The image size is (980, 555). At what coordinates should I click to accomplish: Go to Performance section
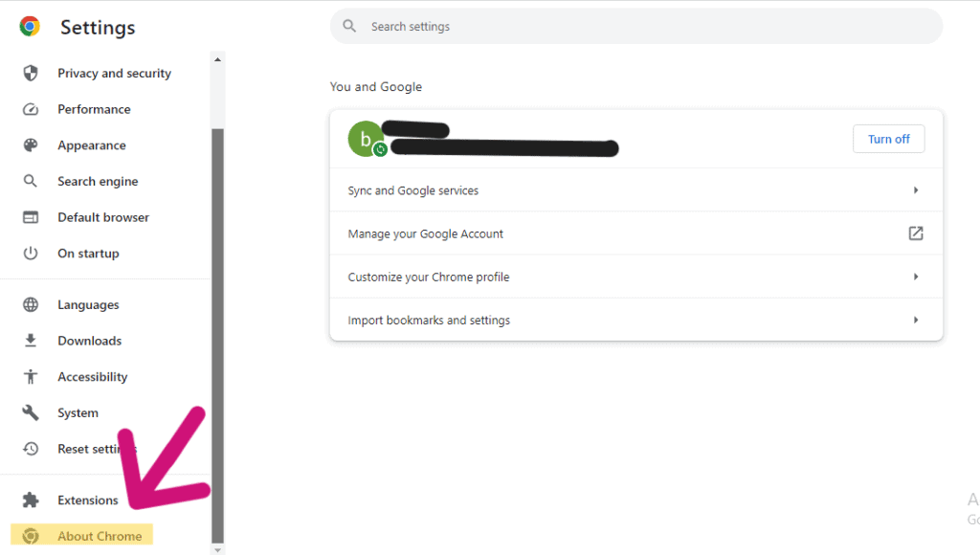pos(95,109)
